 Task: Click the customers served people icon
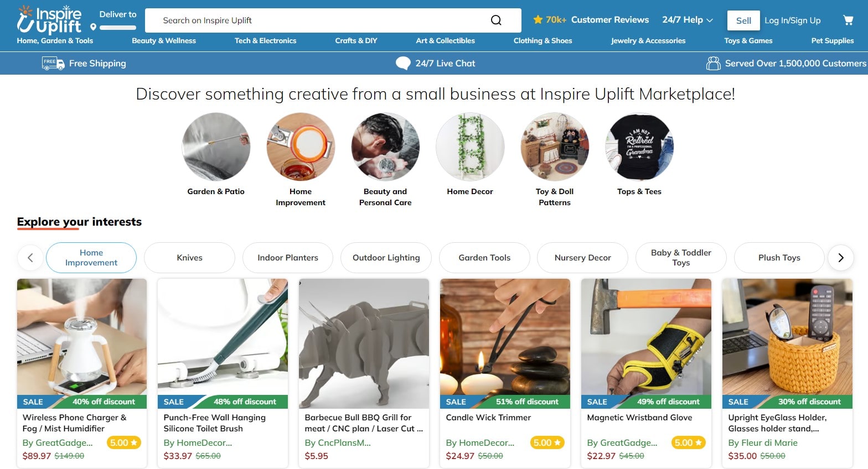click(x=713, y=64)
